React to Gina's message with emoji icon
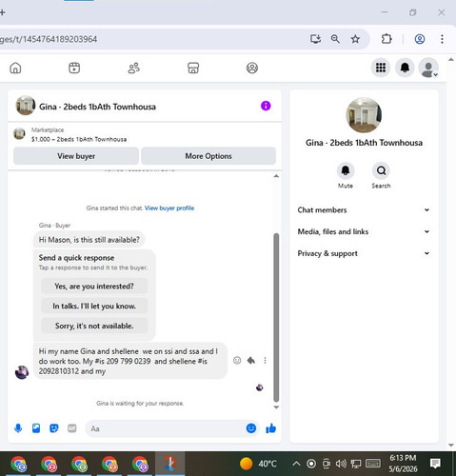456x476 pixels. pos(237,360)
